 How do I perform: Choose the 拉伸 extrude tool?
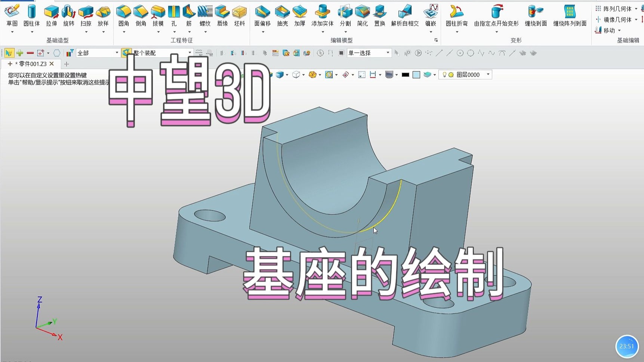[51, 16]
